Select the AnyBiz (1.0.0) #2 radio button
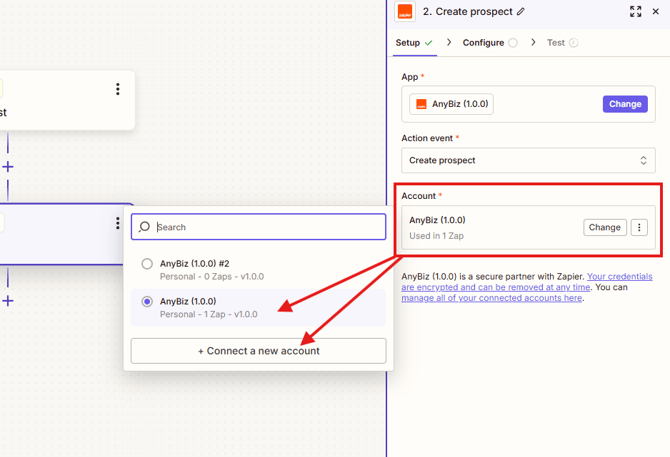The height and width of the screenshot is (457, 670). (147, 264)
